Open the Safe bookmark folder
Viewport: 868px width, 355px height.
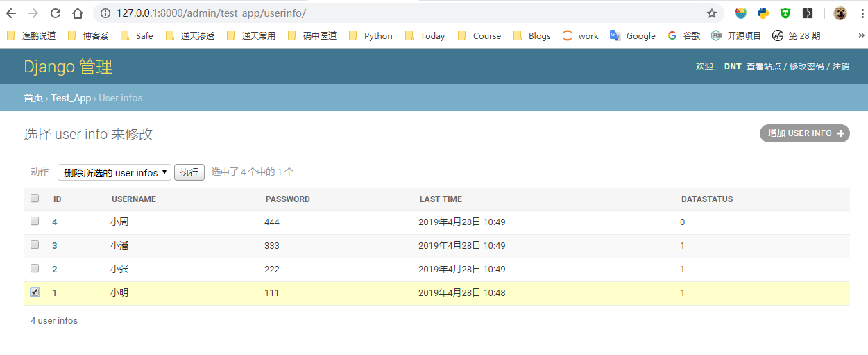pyautogui.click(x=137, y=35)
